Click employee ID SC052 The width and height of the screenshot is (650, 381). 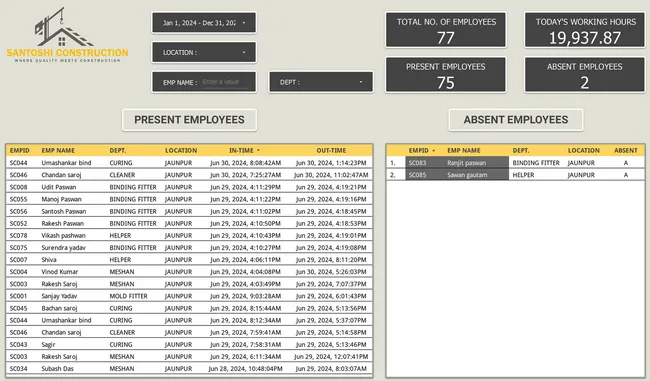(x=18, y=223)
